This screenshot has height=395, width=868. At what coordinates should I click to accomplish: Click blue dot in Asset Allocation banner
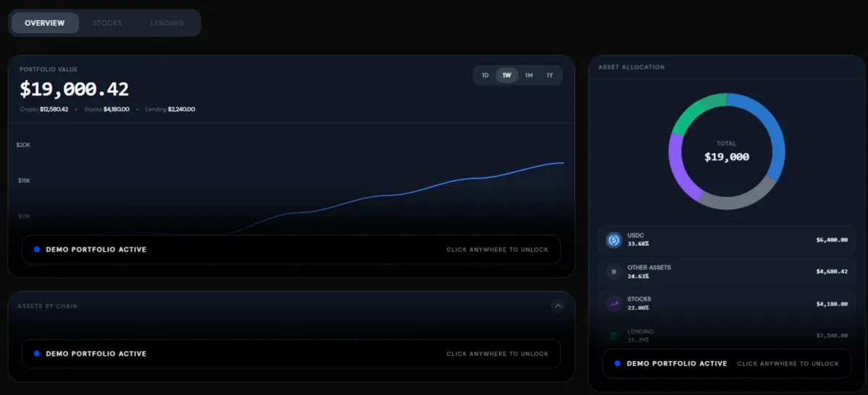(x=618, y=363)
